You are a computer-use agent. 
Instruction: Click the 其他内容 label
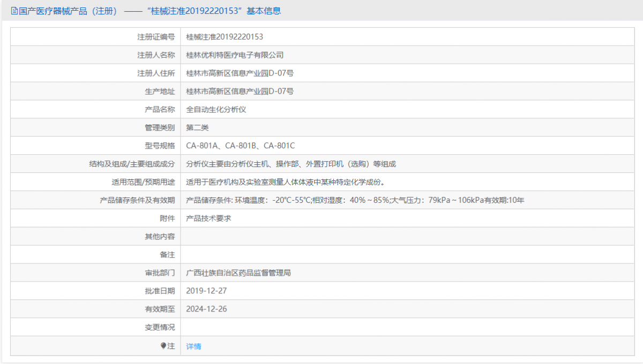click(x=160, y=237)
